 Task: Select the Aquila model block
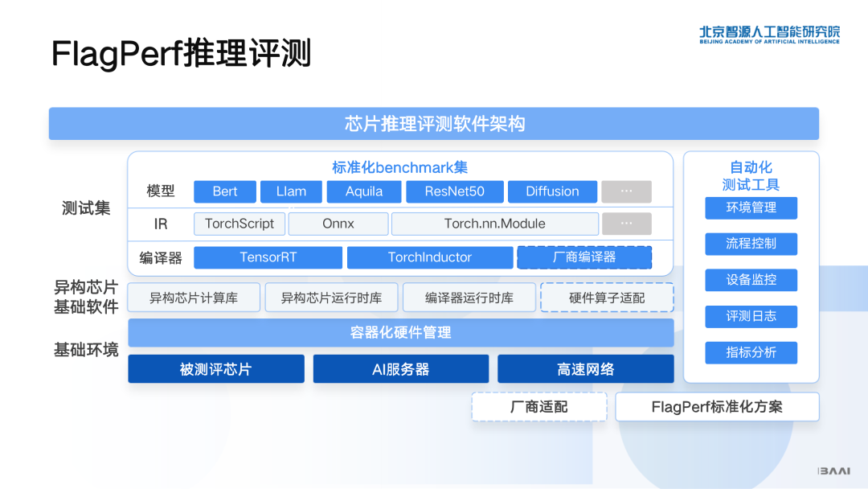click(x=363, y=191)
